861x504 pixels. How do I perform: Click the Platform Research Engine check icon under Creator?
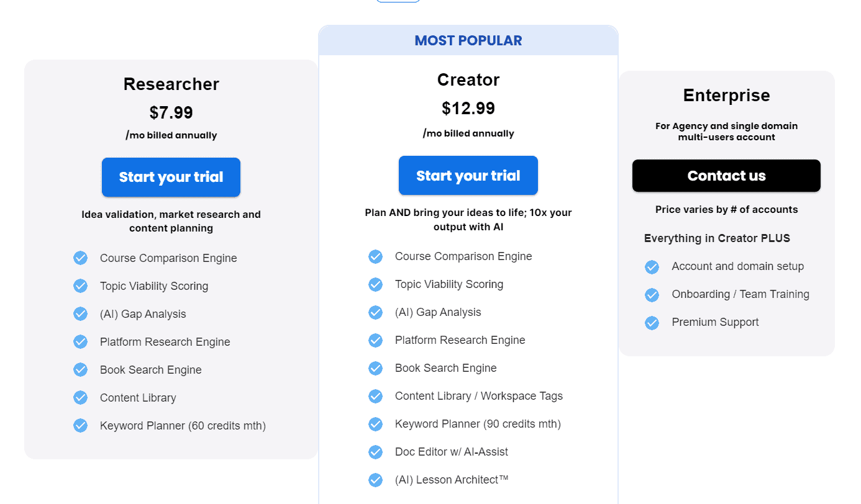[376, 340]
